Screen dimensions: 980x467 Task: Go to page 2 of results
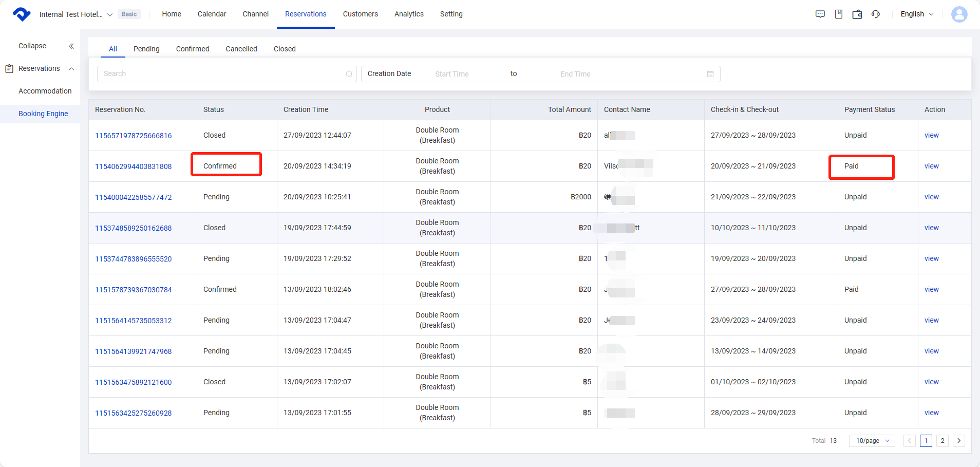(942, 441)
